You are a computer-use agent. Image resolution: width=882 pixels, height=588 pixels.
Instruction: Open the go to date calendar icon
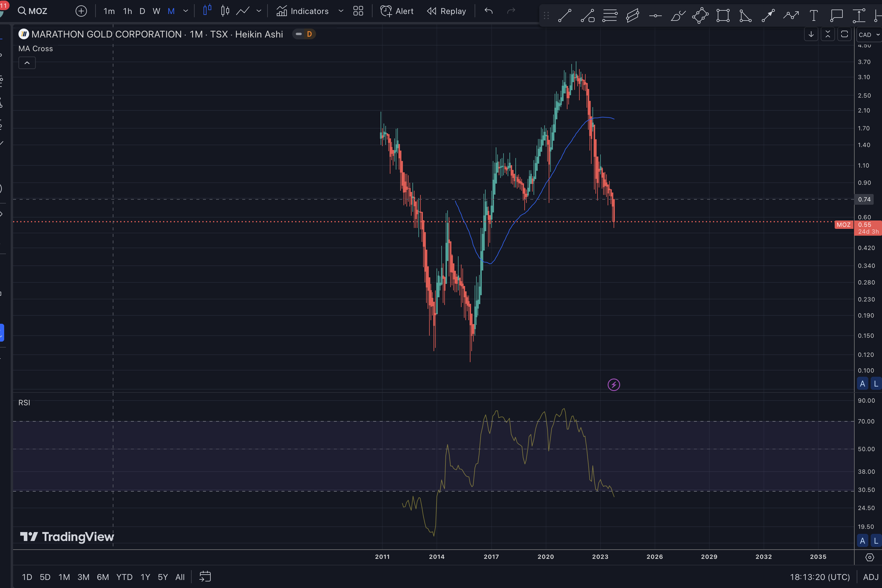pyautogui.click(x=205, y=576)
